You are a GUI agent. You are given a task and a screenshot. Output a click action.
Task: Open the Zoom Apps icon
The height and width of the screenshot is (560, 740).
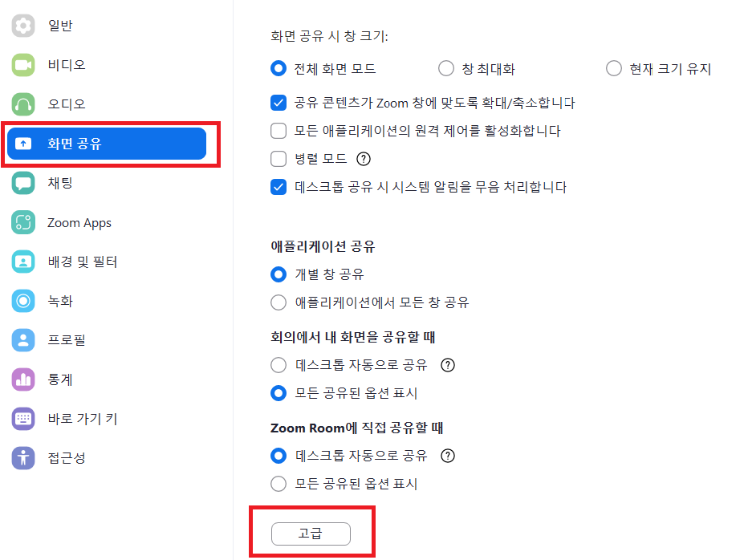[23, 222]
